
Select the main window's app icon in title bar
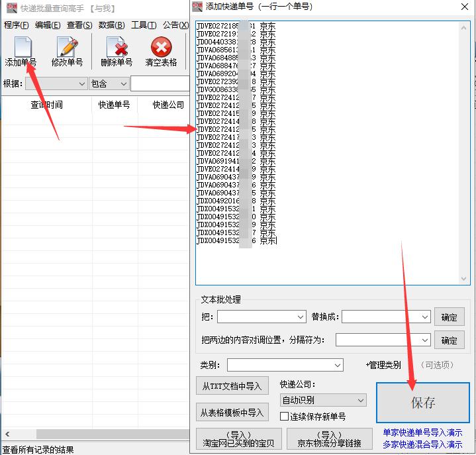(11, 8)
